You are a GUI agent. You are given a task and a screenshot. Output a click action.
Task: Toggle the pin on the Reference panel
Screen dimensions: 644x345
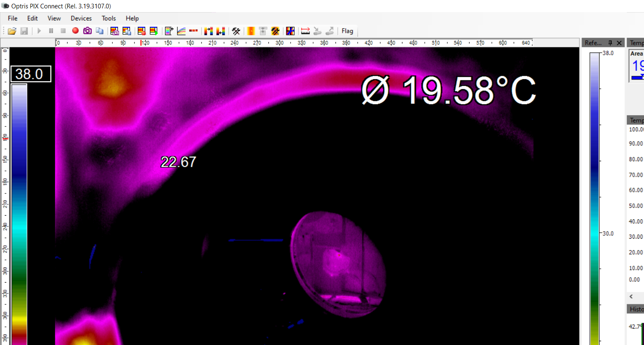click(610, 43)
